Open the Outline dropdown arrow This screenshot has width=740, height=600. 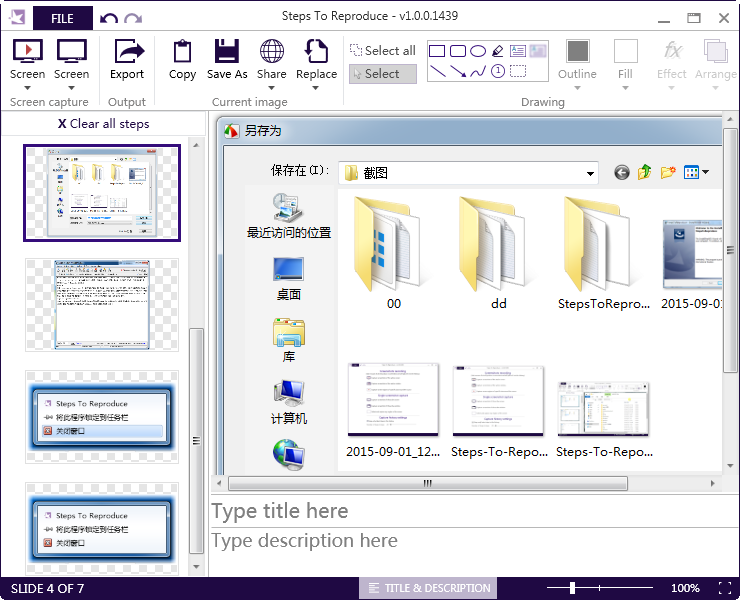[x=577, y=88]
